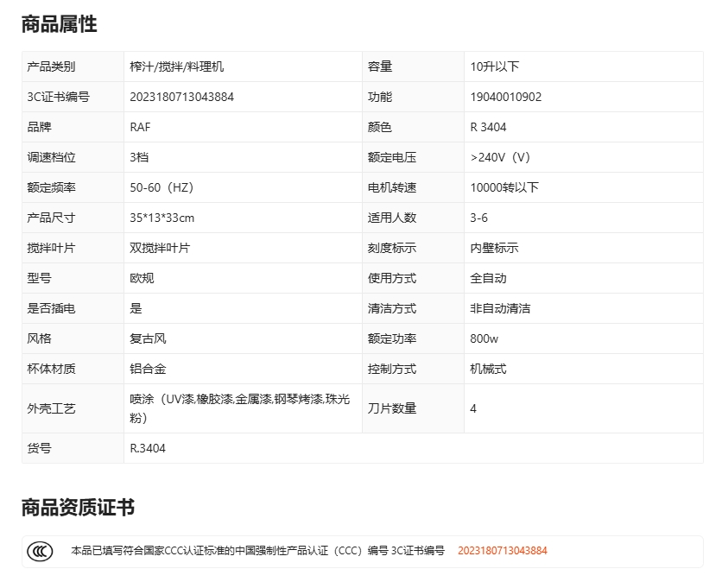Click the blade count value 4
The width and height of the screenshot is (722, 588).
pos(473,409)
